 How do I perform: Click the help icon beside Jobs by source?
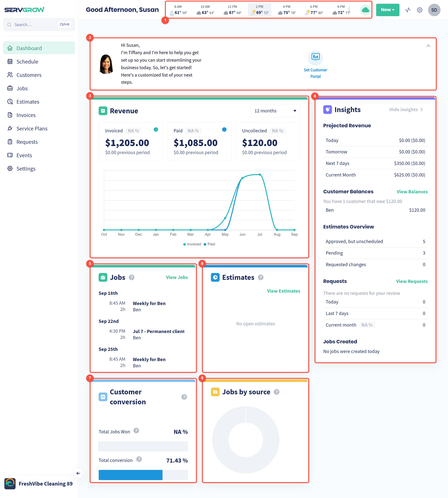point(277,392)
